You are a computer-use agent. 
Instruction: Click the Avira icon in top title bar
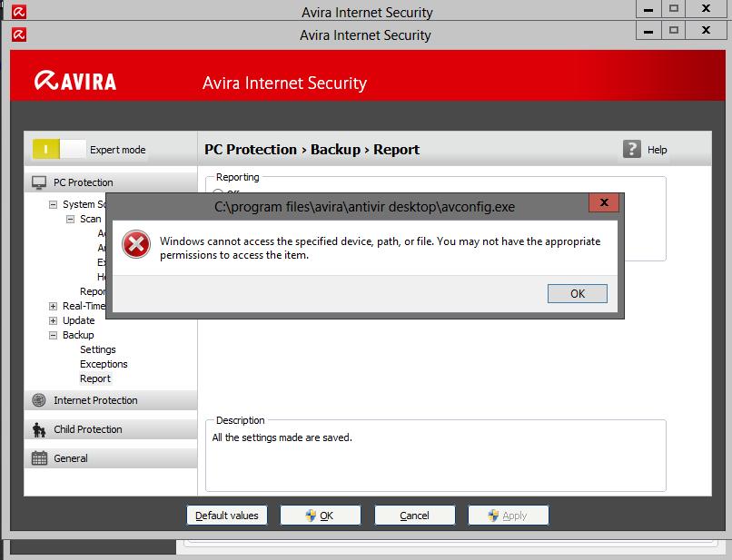tap(19, 12)
